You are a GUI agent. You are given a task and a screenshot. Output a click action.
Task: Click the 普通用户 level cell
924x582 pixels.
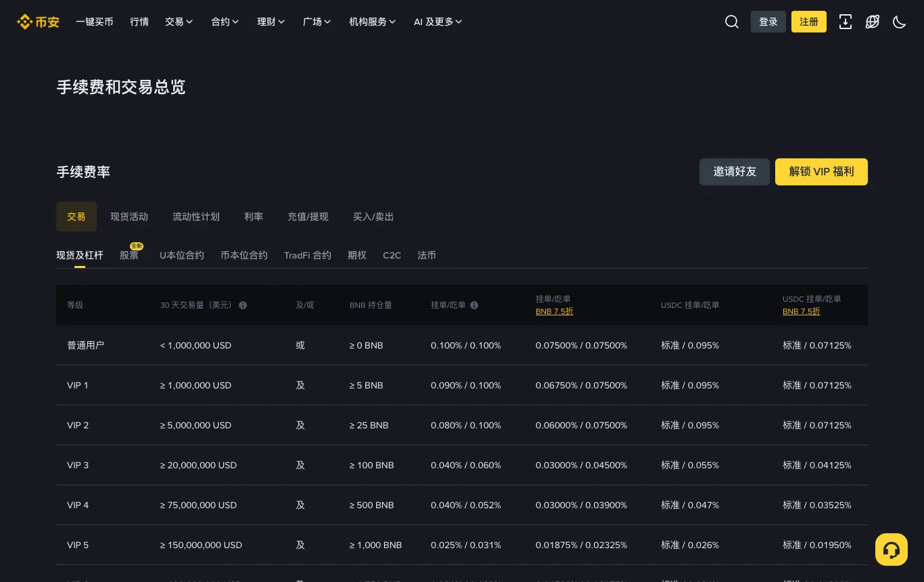[x=86, y=345]
